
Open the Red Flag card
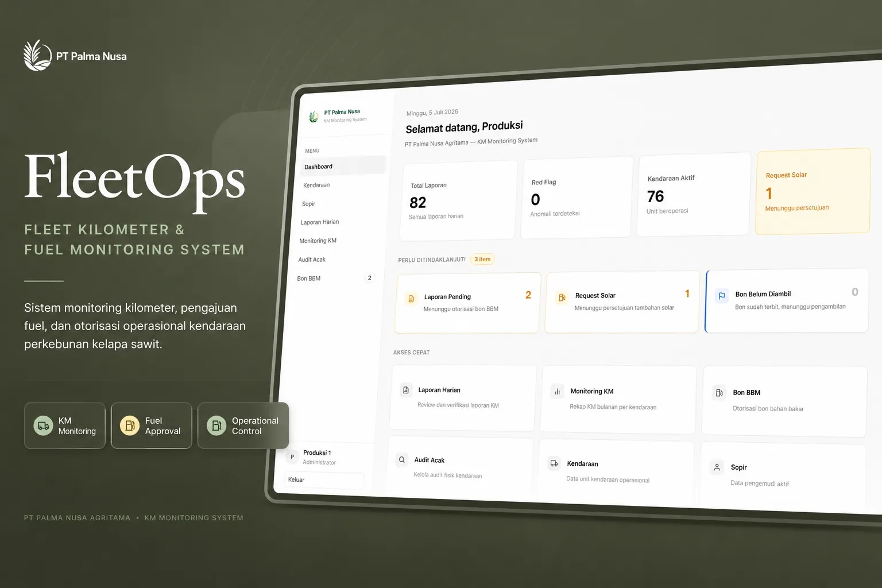[x=577, y=197]
